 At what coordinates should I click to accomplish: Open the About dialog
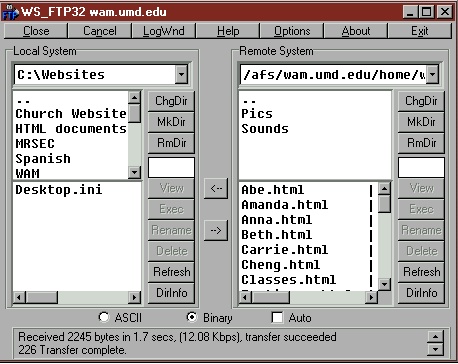point(356,31)
